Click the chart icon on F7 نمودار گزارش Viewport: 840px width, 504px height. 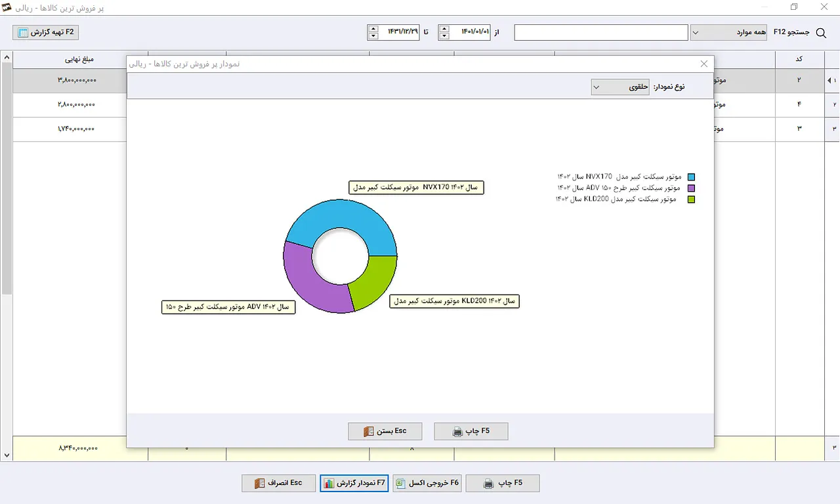pyautogui.click(x=329, y=483)
